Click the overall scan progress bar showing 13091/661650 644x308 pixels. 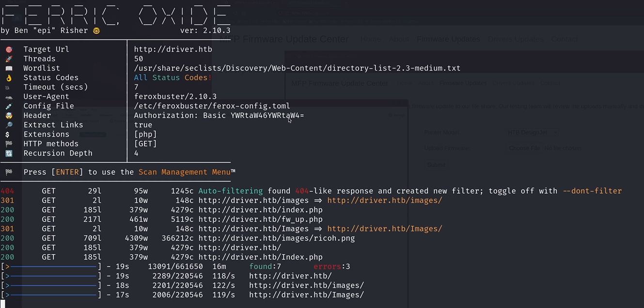[51, 266]
